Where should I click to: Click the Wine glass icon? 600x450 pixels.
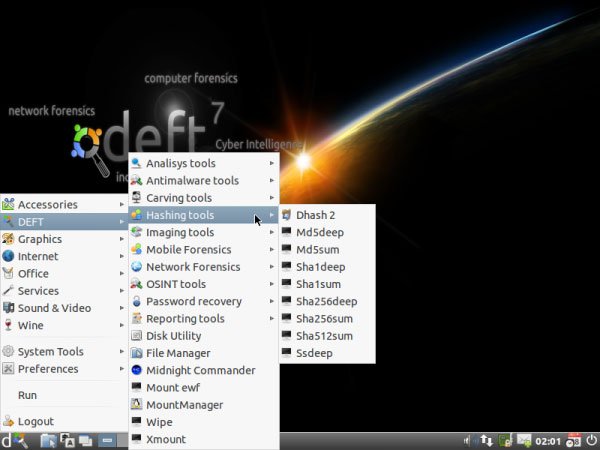(8, 325)
